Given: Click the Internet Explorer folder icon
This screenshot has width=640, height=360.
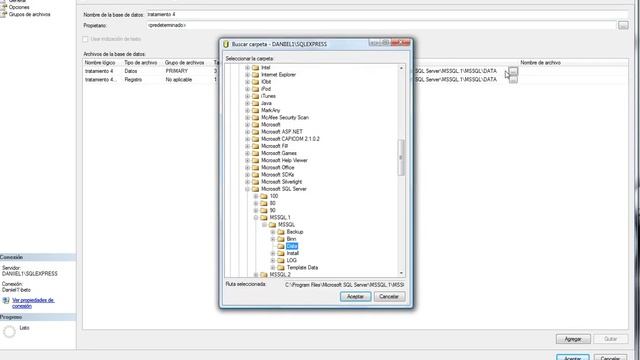Looking at the screenshot, I should [256, 75].
